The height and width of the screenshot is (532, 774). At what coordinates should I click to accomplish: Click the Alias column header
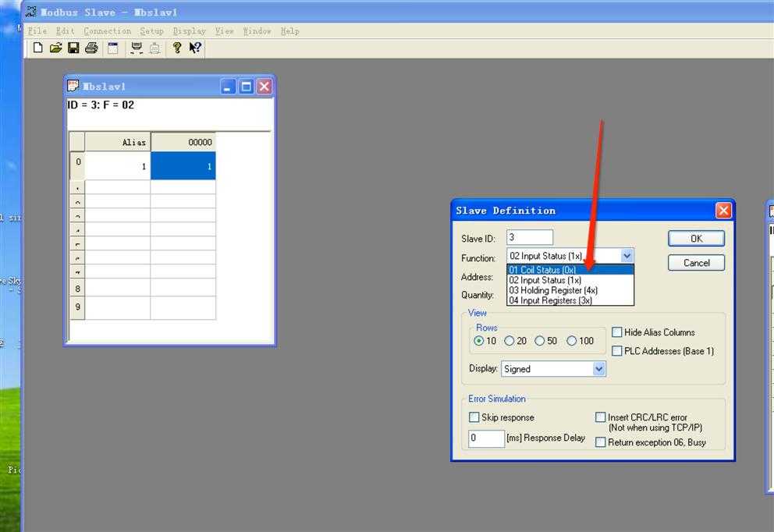pos(118,142)
